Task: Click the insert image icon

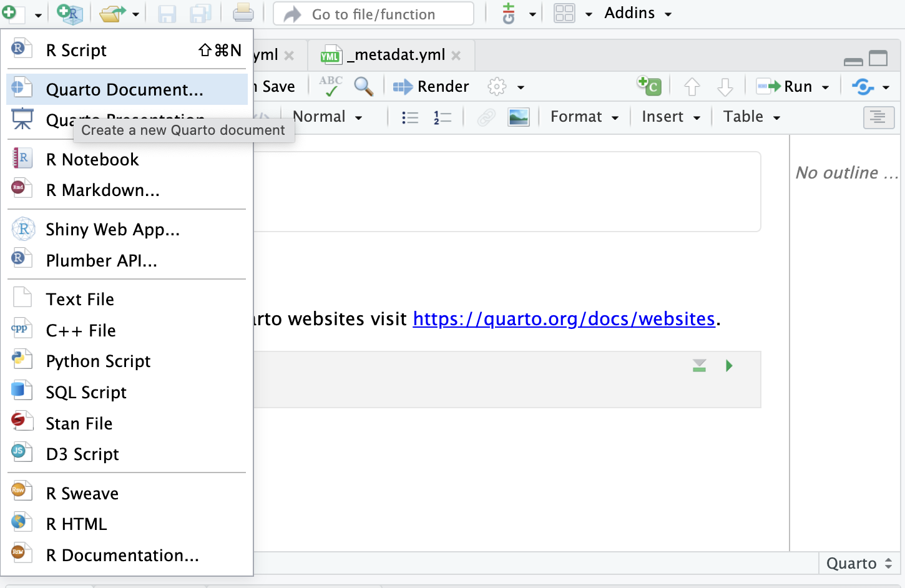Action: tap(518, 117)
